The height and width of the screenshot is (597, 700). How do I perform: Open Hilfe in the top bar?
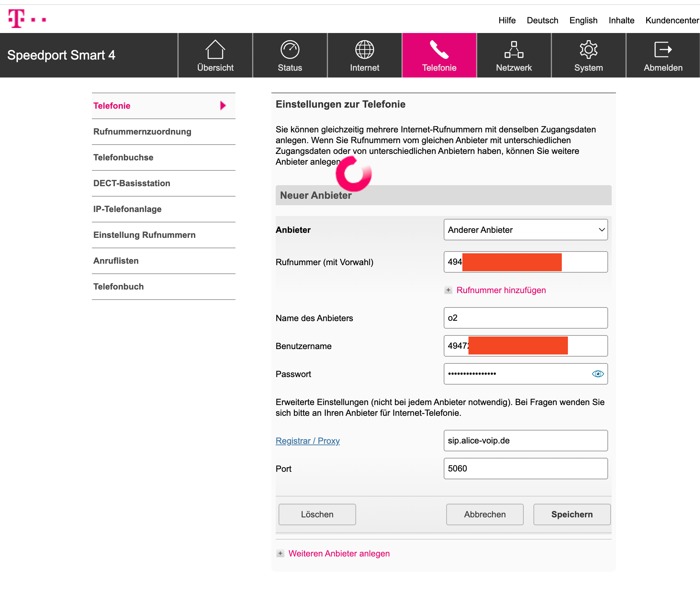[507, 20]
